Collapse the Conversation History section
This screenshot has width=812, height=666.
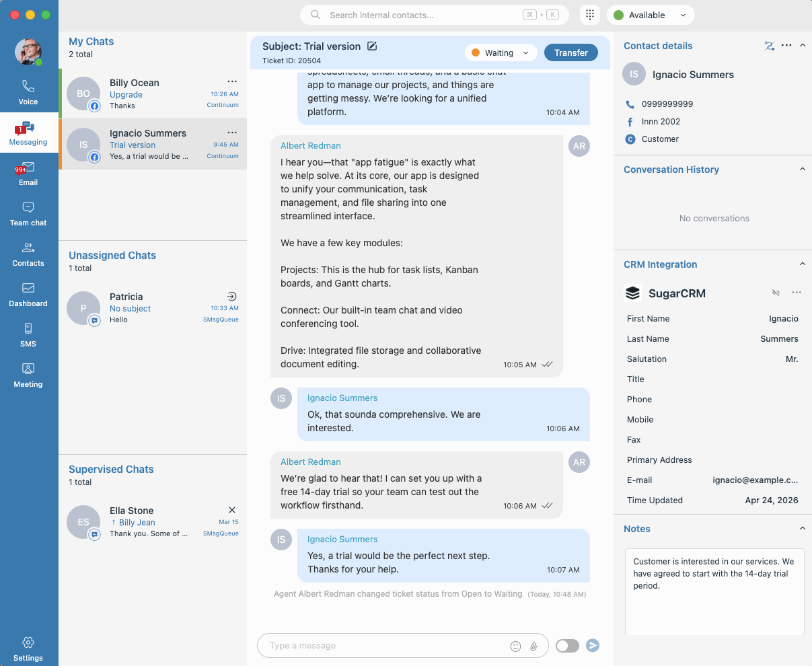802,170
